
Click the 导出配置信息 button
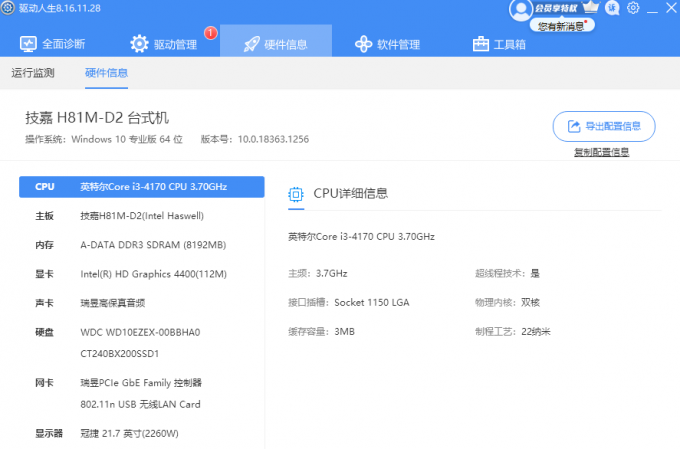click(604, 127)
